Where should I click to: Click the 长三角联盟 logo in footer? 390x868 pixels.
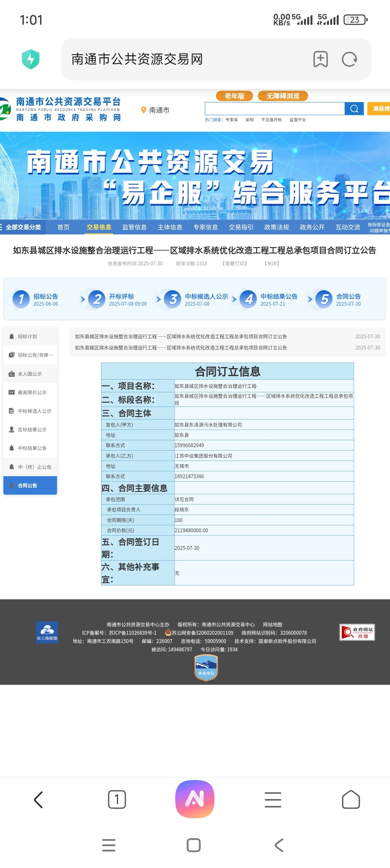47,632
